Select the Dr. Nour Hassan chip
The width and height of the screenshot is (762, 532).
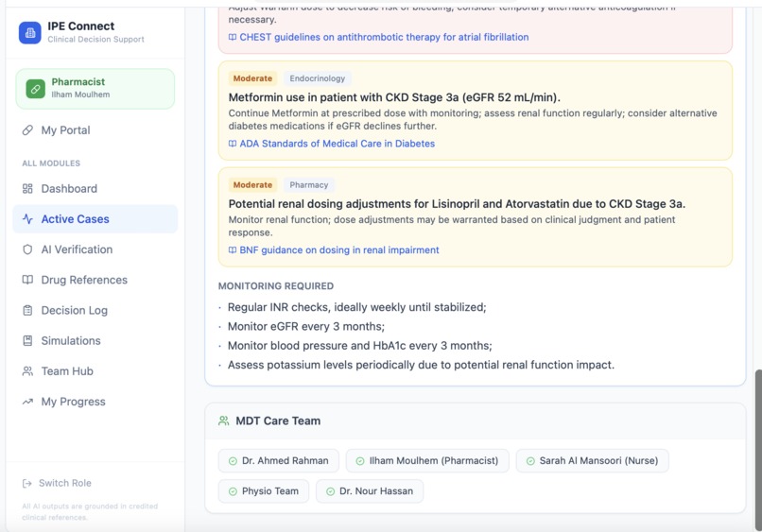(370, 491)
